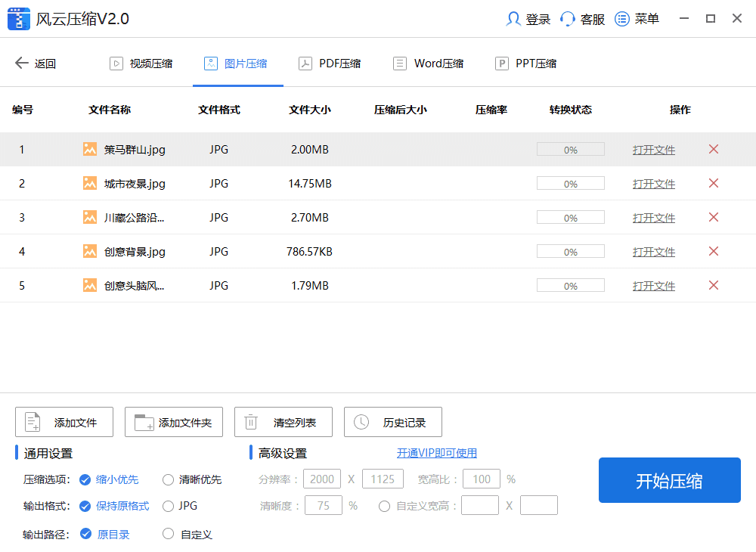Open 历史记录 history clock button
Screen dimensions: 756x552
393,422
